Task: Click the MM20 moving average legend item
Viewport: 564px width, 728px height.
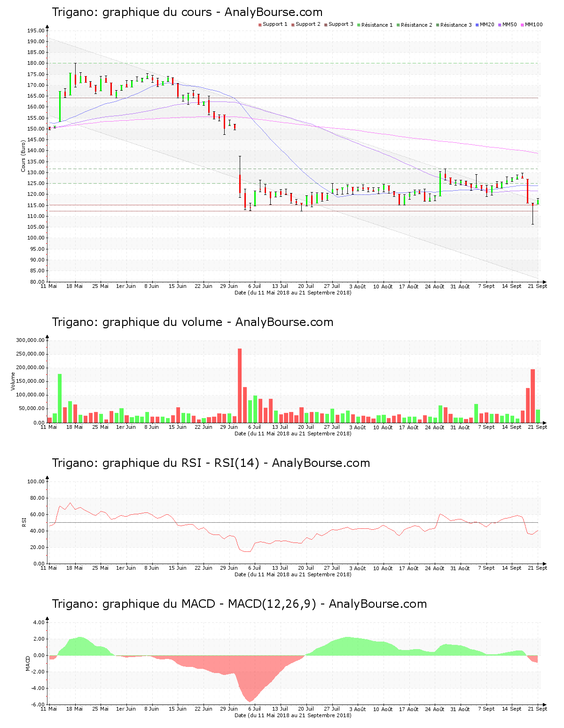Action: point(485,24)
